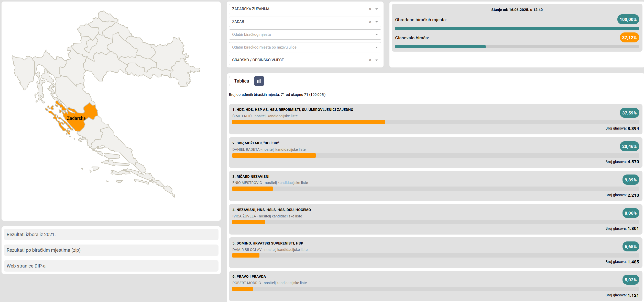Open polling place by street name dropdown
The height and width of the screenshot is (302, 644).
[305, 47]
